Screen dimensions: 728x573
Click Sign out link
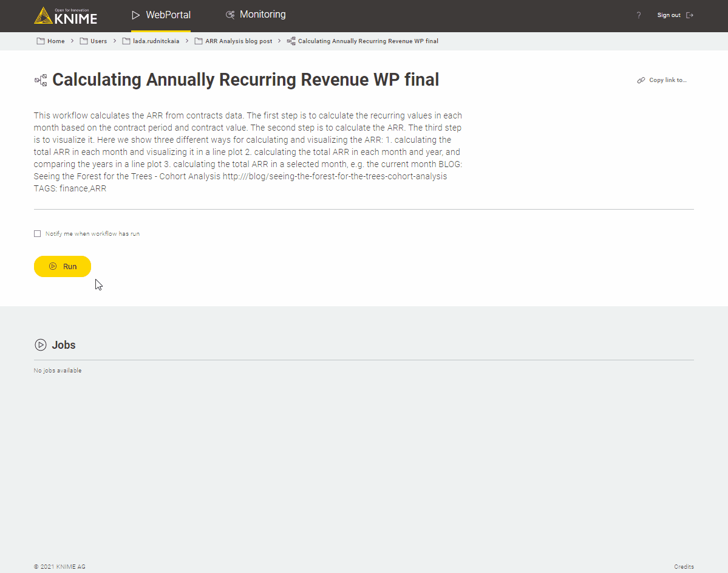tap(668, 15)
